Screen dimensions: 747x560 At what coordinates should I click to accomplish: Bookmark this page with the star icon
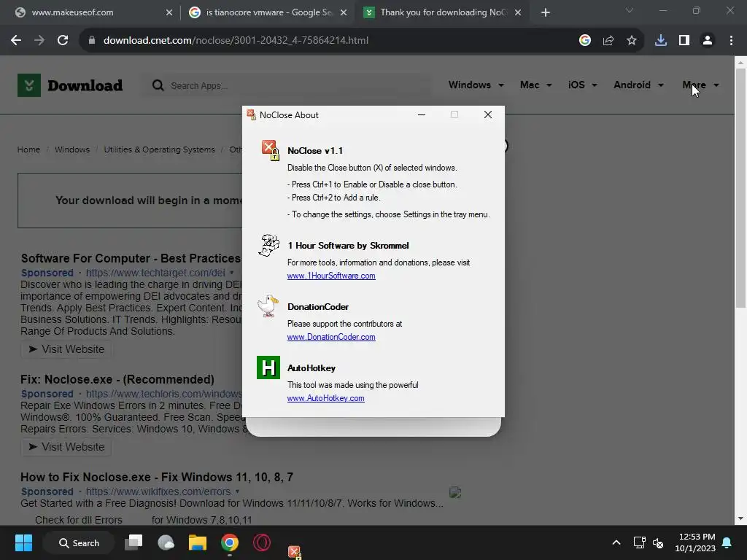[632, 41]
